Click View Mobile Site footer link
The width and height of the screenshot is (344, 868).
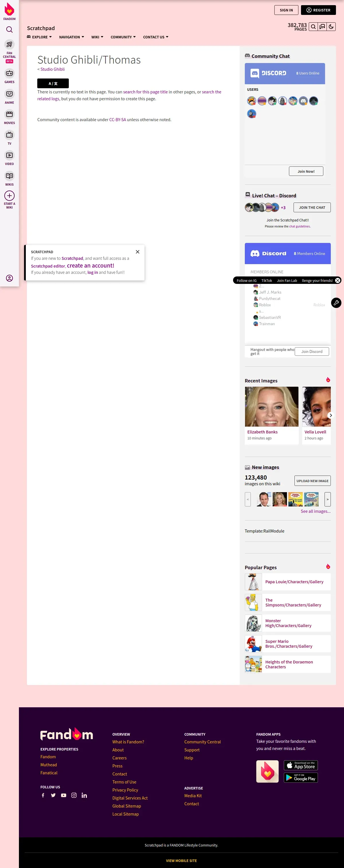(181, 860)
